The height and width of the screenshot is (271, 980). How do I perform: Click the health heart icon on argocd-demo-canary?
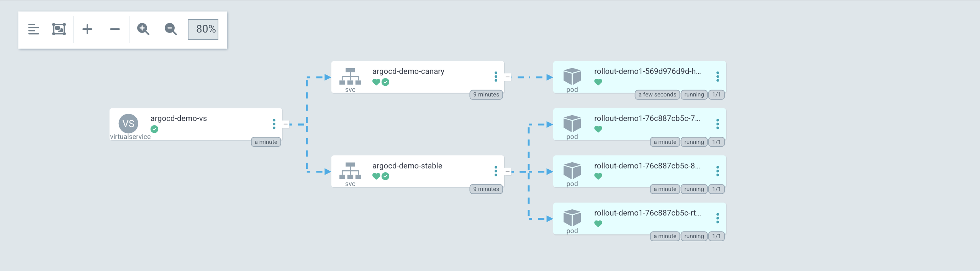pyautogui.click(x=376, y=82)
